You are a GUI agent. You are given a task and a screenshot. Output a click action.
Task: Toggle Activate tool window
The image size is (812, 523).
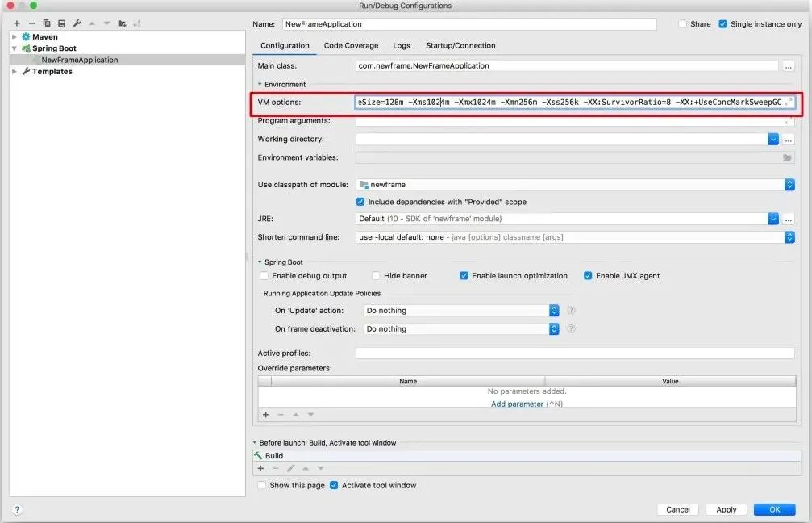[334, 485]
